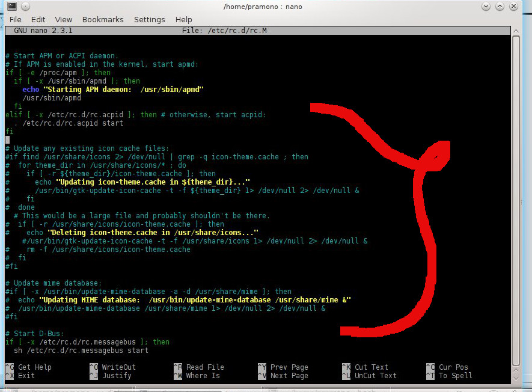Viewport: 532px width, 392px height.
Task: Click the '^G Get Help' shortcut
Action: pos(28,367)
